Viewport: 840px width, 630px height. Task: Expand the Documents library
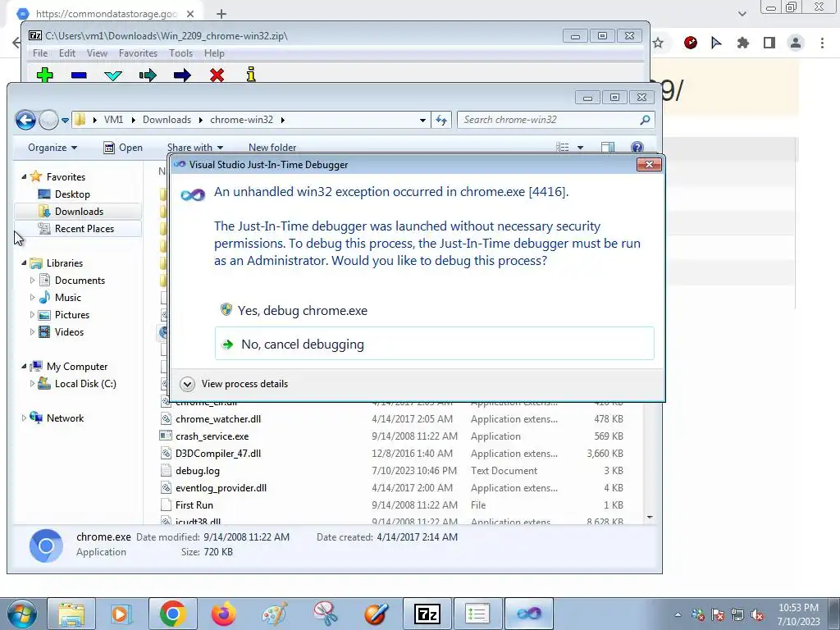click(32, 280)
